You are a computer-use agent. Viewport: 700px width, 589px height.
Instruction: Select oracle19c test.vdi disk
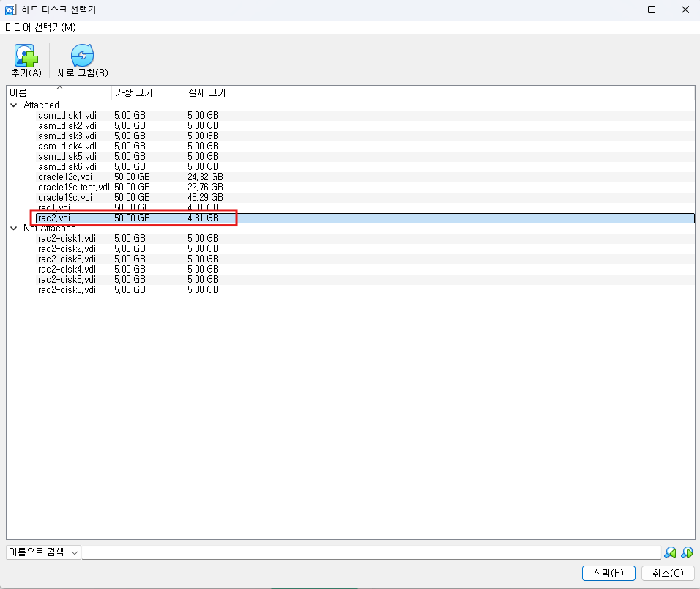[365, 188]
